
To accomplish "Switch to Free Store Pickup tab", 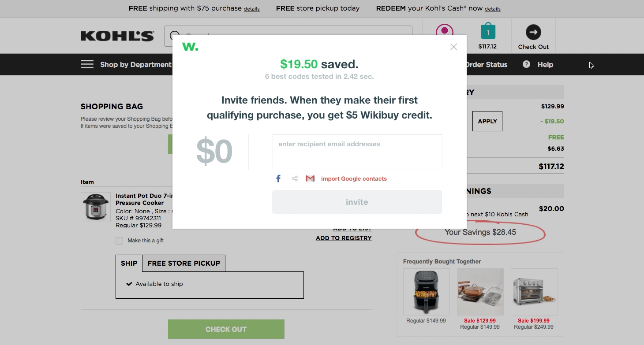I will tap(183, 263).
